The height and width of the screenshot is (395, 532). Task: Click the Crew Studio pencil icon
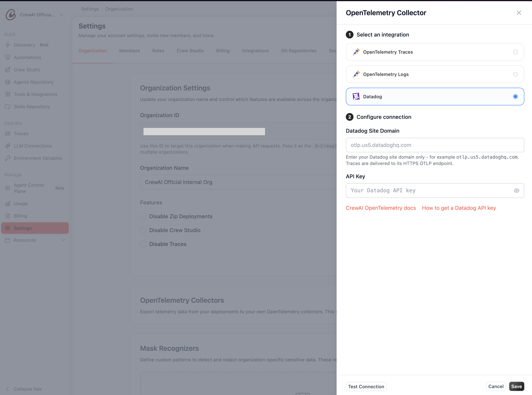8,70
